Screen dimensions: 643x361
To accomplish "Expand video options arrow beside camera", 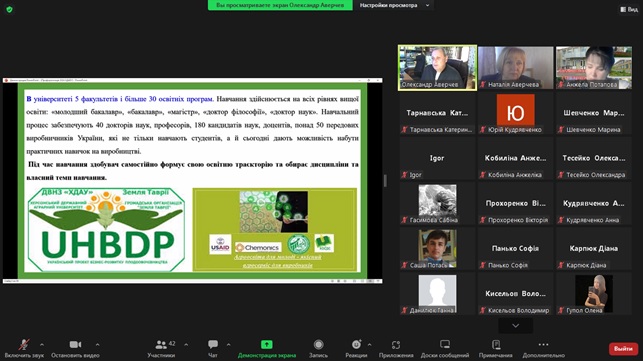I will click(97, 345).
